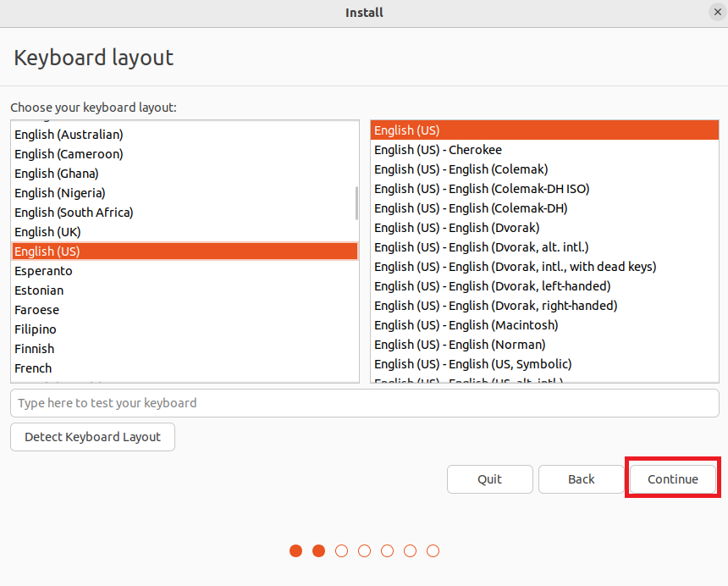Click the keyboard test input field
Viewport: 728px width, 586px height.
[365, 403]
